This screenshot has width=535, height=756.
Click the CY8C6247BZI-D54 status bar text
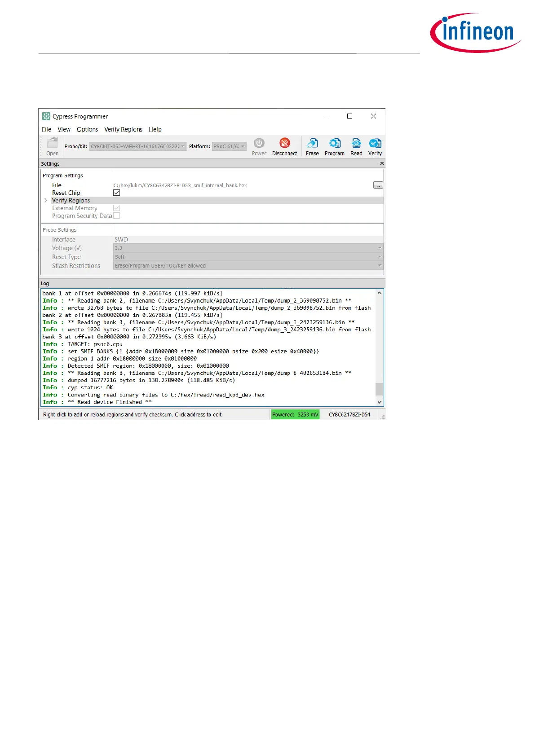pyautogui.click(x=349, y=414)
